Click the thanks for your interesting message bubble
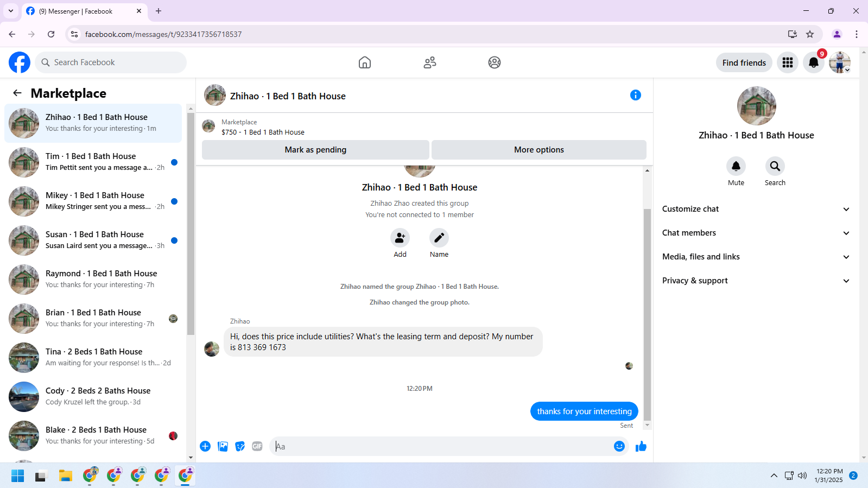The width and height of the screenshot is (868, 488). click(584, 411)
